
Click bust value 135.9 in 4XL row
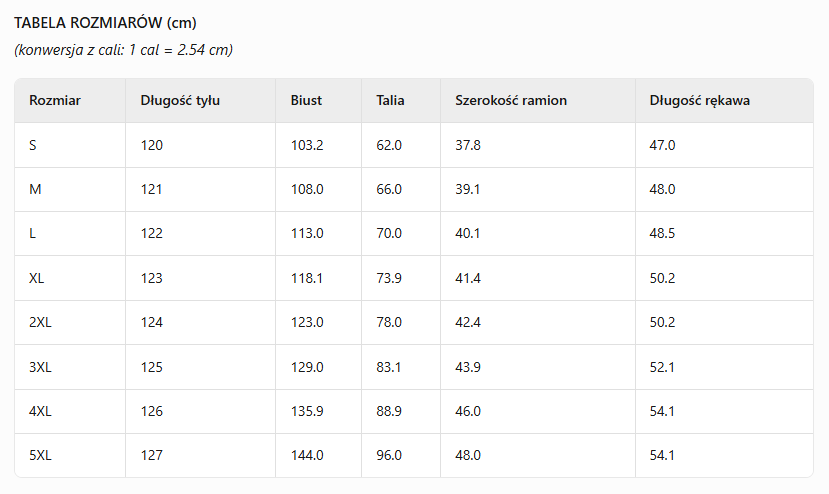click(x=307, y=411)
